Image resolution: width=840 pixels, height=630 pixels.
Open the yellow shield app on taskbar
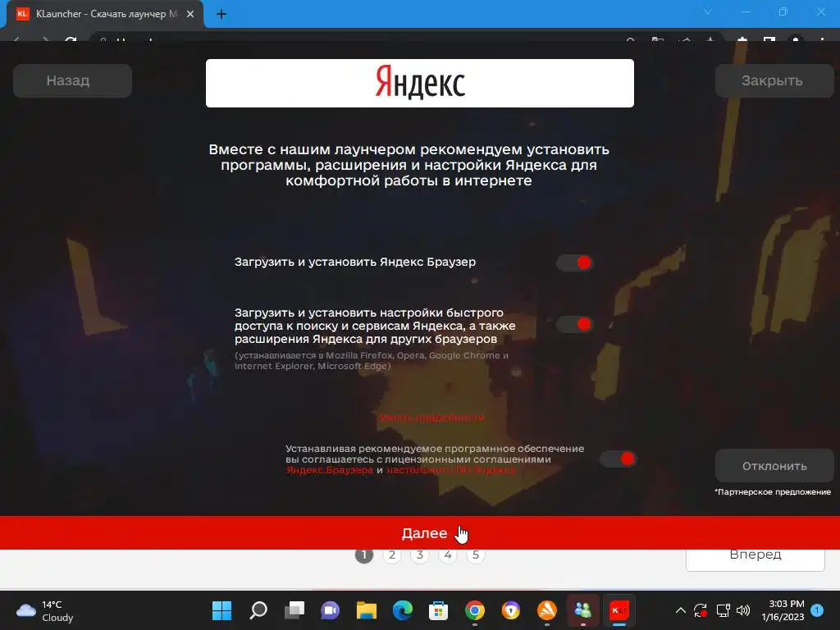(x=510, y=610)
